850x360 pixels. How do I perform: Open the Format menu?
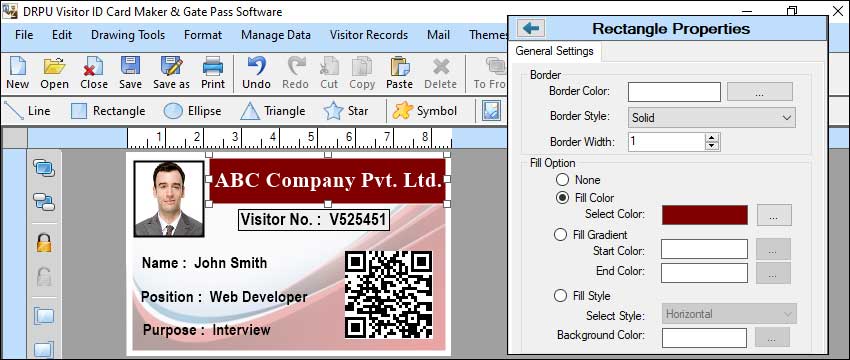(x=203, y=35)
